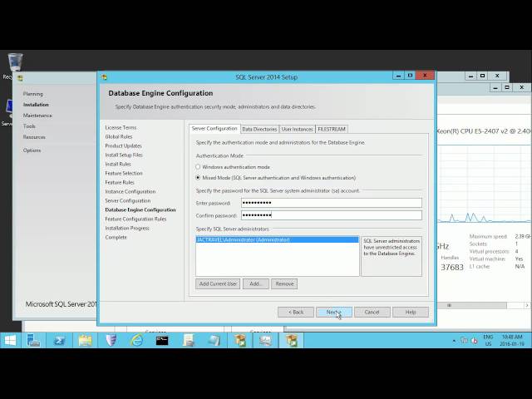Image resolution: width=532 pixels, height=399 pixels.
Task: Proceed with the Next button
Action: [334, 313]
